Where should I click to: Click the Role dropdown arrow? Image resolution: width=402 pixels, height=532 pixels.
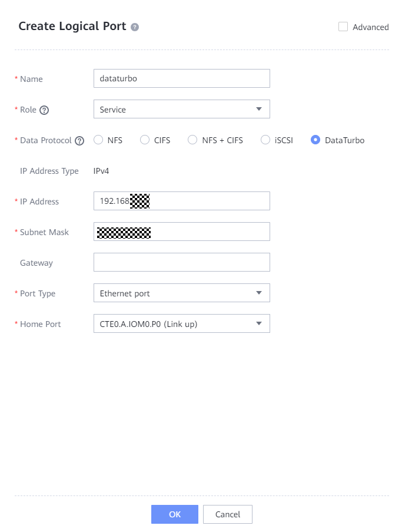tap(258, 109)
